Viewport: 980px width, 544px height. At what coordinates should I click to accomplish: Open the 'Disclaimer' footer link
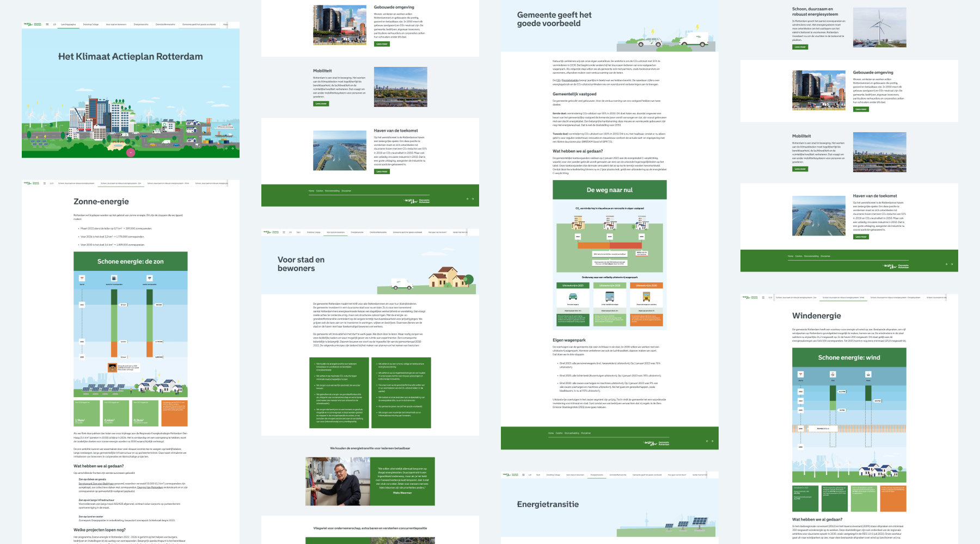click(346, 190)
